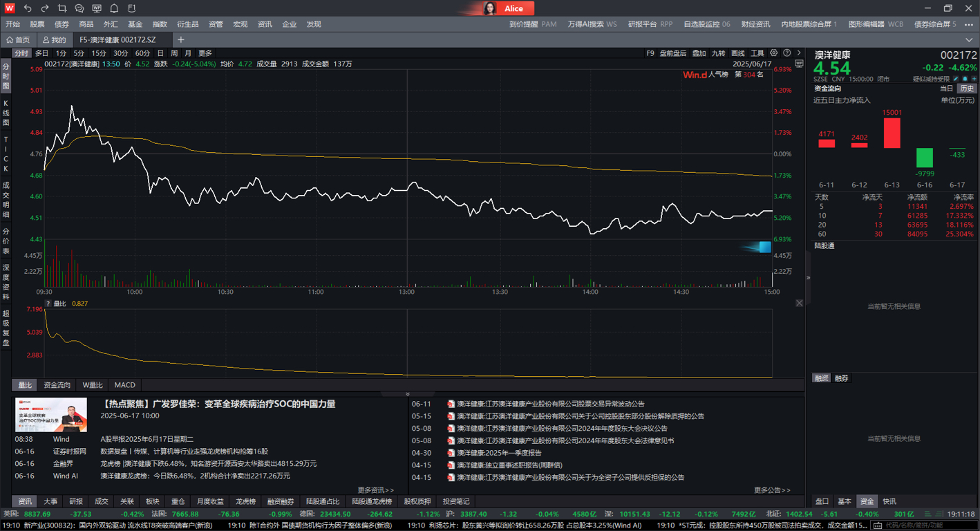The image size is (980, 531).
Task: Click the redo arrow in title bar
Action: click(45, 8)
